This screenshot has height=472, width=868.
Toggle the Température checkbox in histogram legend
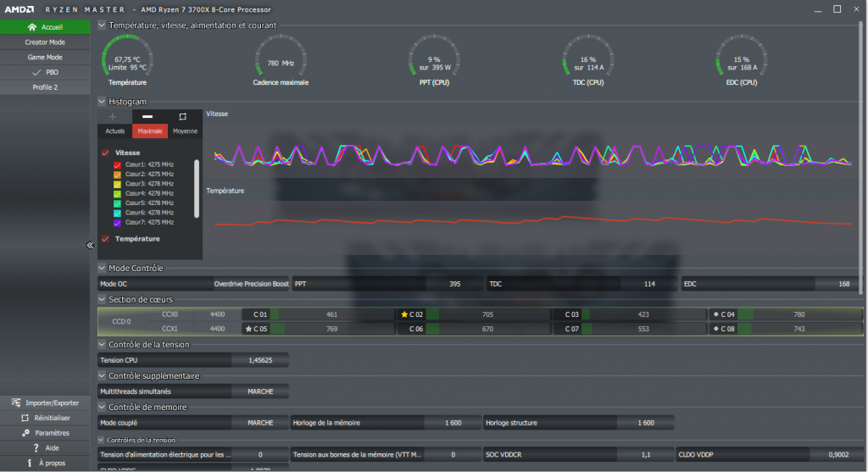(x=105, y=239)
